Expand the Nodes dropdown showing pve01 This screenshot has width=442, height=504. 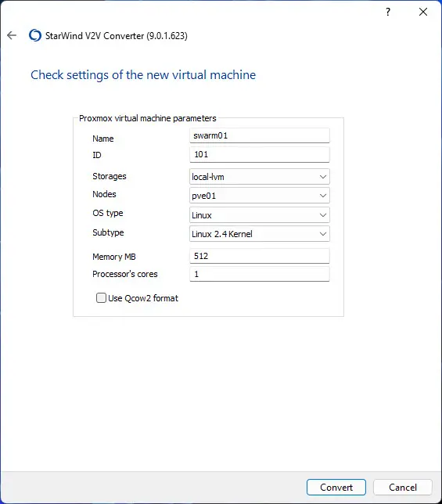point(260,196)
